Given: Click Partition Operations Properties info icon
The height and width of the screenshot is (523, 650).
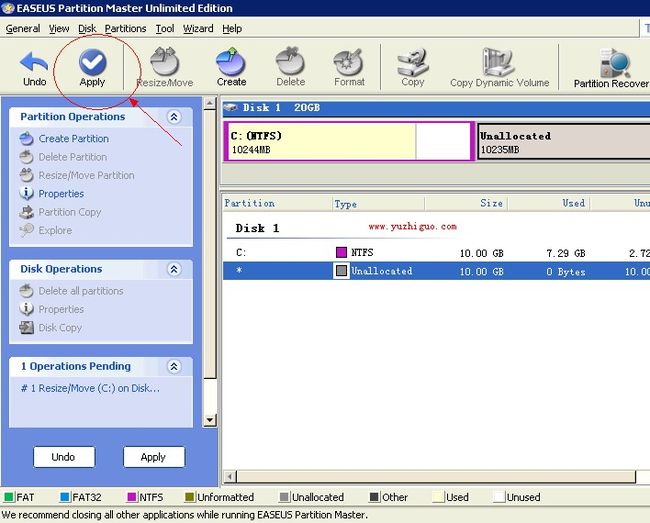Looking at the screenshot, I should 26,193.
